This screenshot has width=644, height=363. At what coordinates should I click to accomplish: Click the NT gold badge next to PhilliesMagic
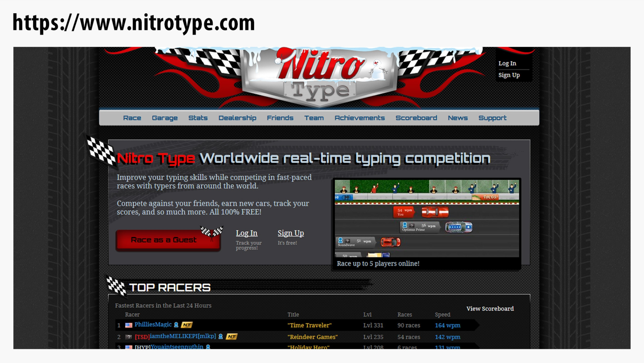187,325
